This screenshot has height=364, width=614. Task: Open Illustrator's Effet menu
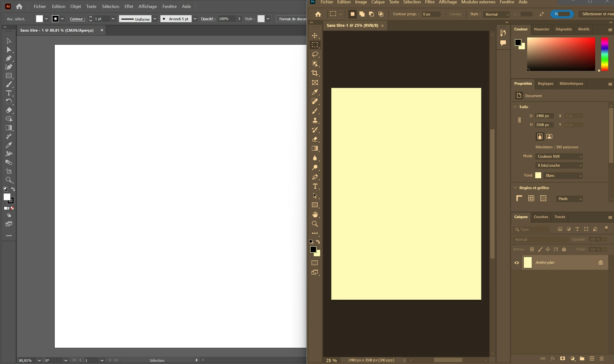coord(129,7)
